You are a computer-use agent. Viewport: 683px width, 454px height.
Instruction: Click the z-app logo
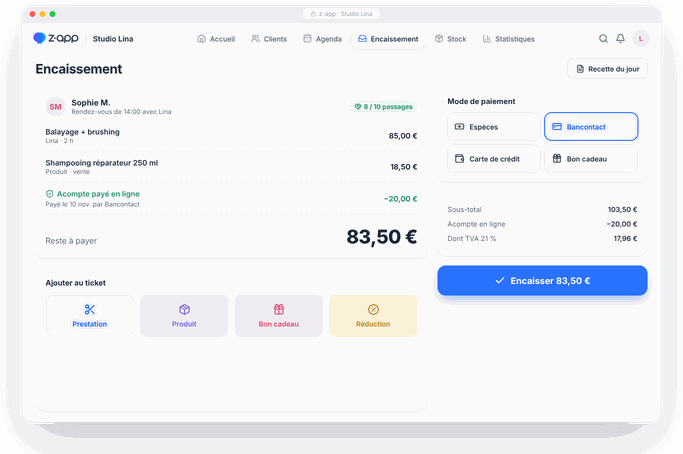click(56, 38)
